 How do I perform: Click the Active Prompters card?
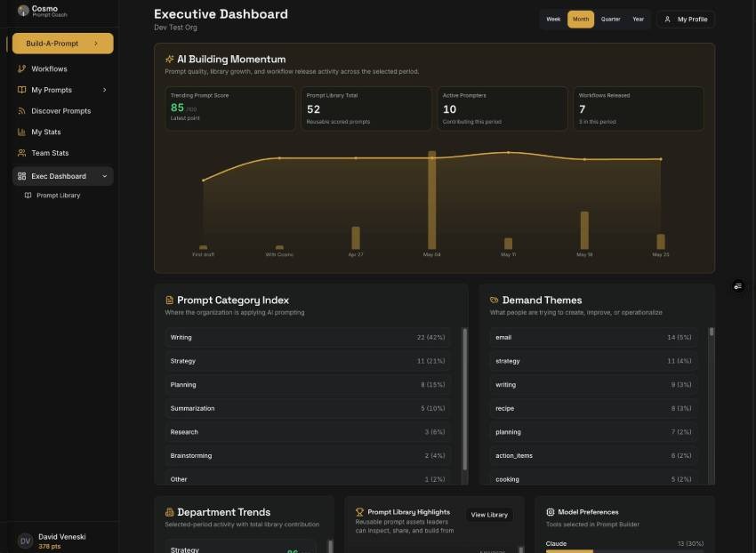[503, 108]
